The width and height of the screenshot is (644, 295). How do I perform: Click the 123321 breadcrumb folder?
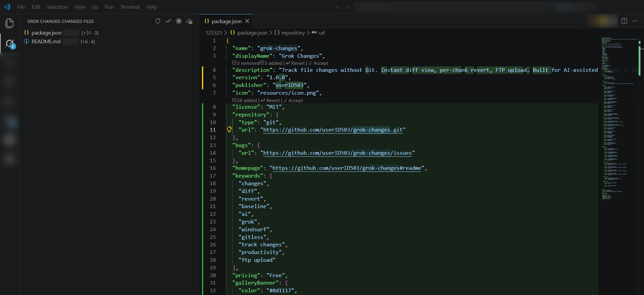214,33
